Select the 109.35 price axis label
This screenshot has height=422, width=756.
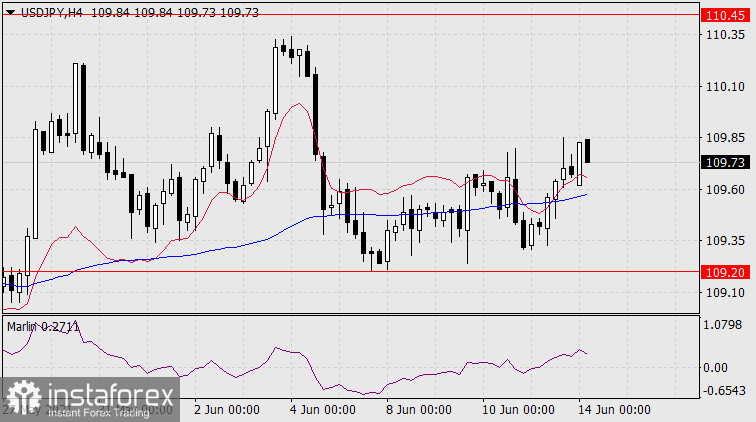tap(723, 241)
